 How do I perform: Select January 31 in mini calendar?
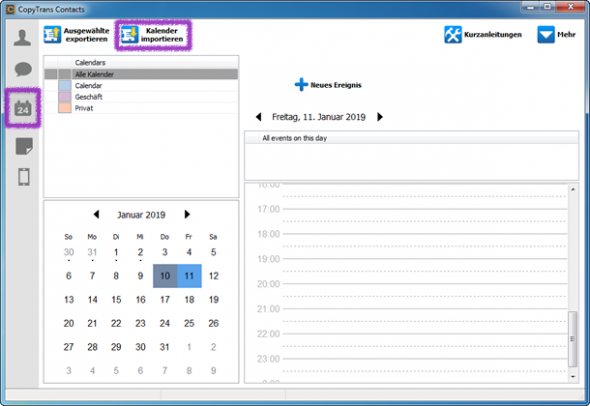point(165,347)
